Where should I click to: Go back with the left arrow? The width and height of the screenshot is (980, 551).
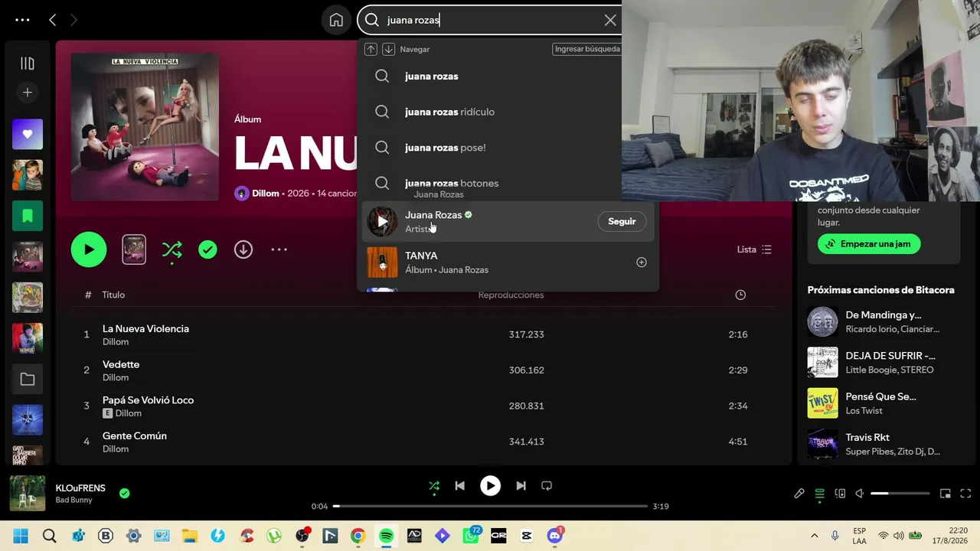(x=52, y=21)
